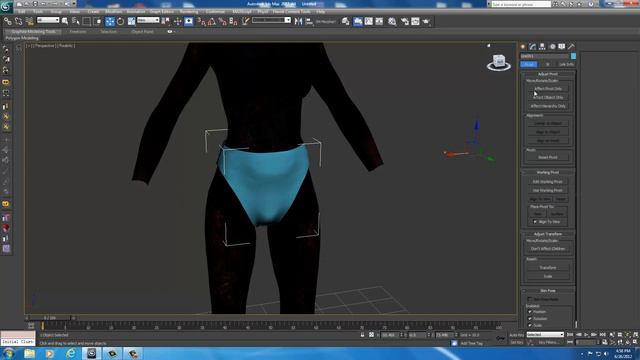Toggle the Align To View checkbox
This screenshot has width=640, height=360.
(535, 222)
